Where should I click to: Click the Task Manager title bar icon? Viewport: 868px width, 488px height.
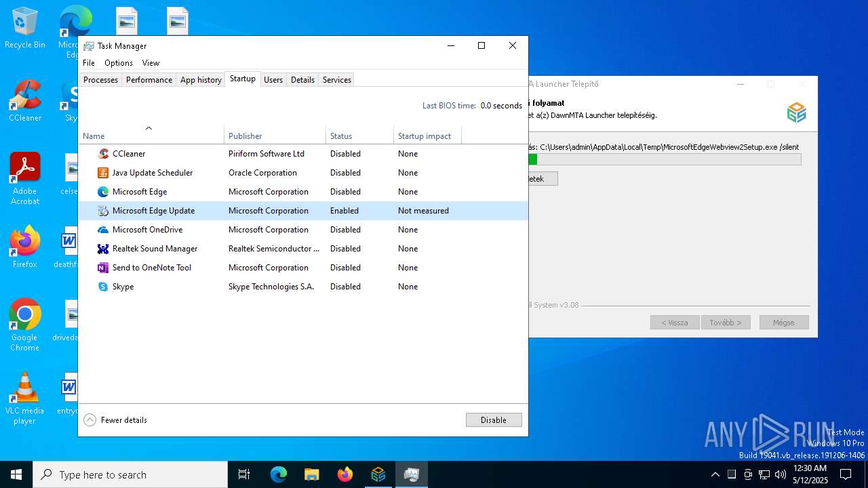click(x=89, y=46)
